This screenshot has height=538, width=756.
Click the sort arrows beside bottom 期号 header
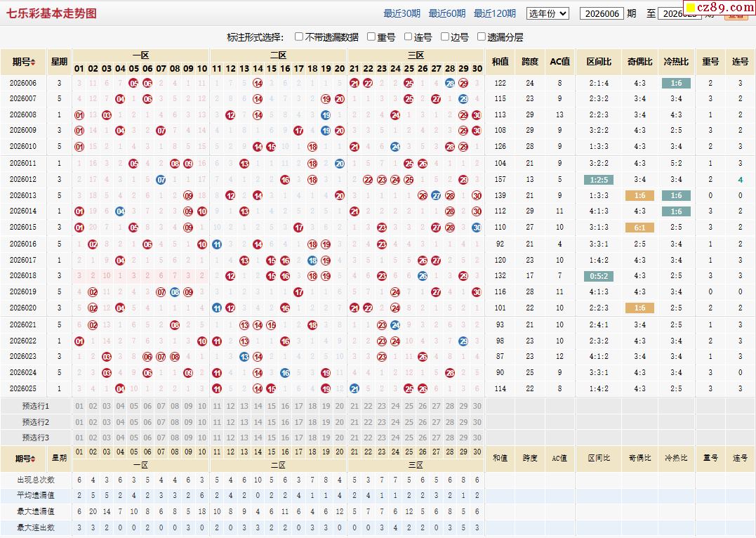coord(33,459)
